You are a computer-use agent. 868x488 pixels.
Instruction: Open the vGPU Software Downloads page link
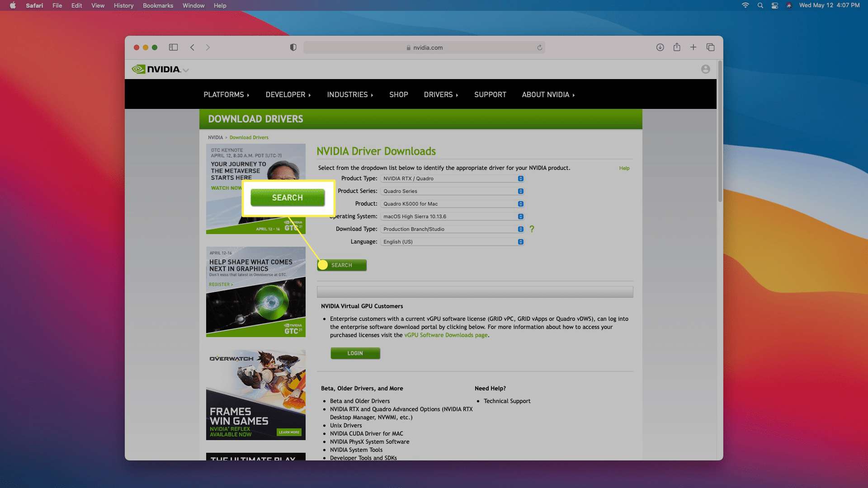[446, 335]
